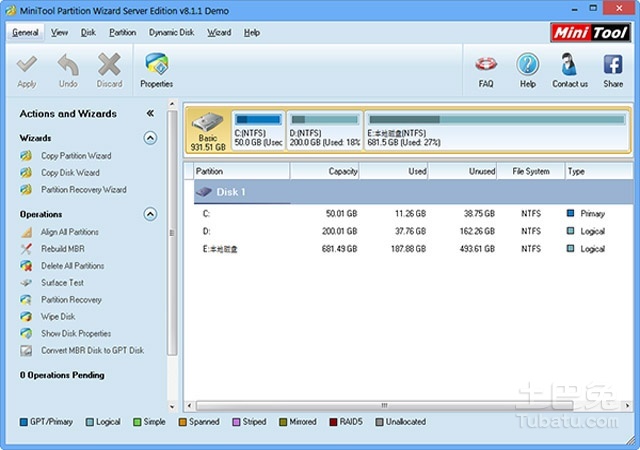Screen dimensions: 640x450
Task: Open the Disk menu
Action: [x=88, y=33]
